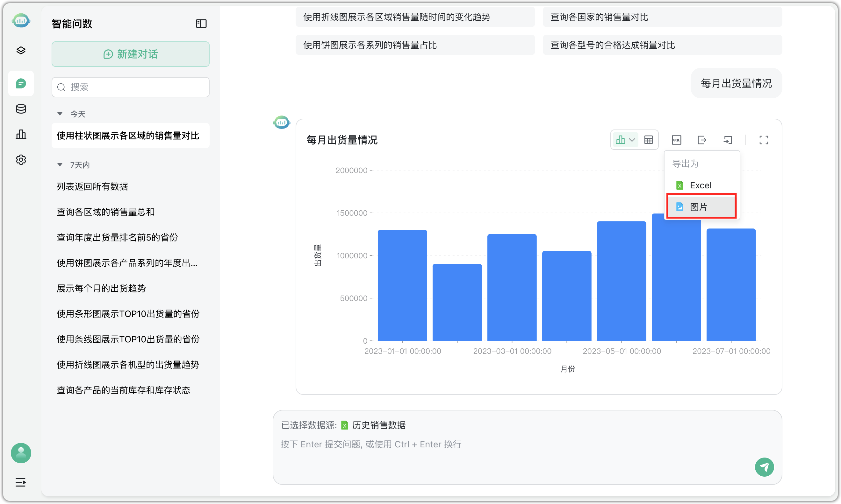Click the 新建对话 button

pos(130,54)
